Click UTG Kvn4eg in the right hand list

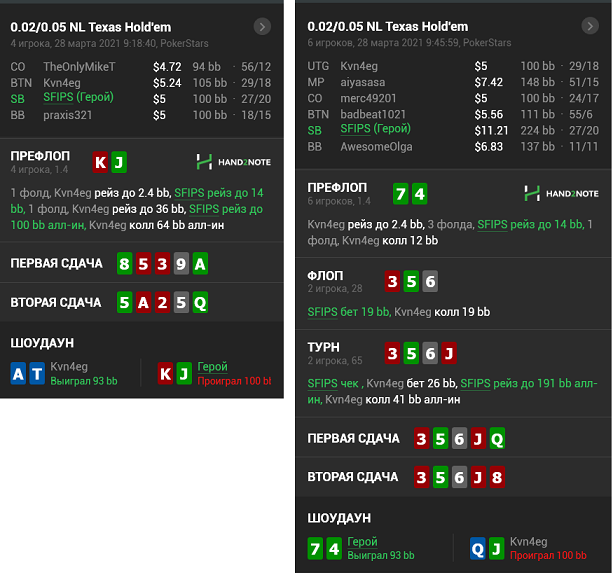coord(359,66)
